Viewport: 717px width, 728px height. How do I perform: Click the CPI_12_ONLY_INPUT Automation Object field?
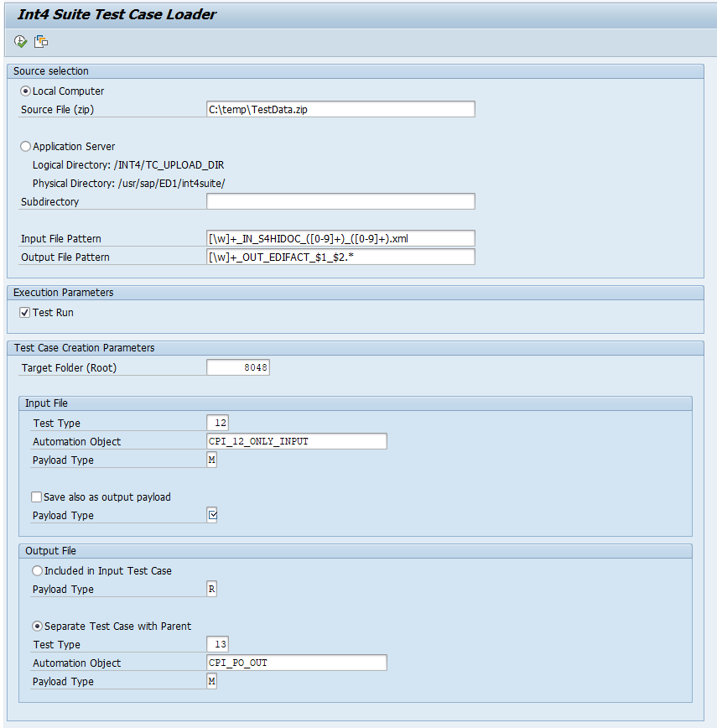click(x=296, y=441)
